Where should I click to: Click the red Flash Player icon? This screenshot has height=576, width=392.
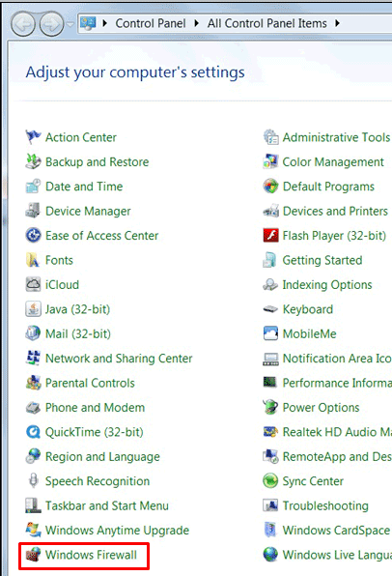tap(270, 236)
